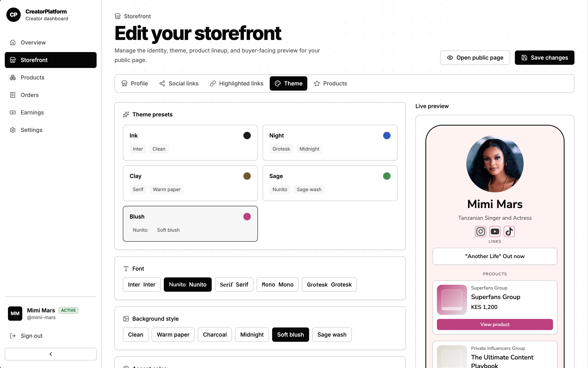Collapse the sidebar with the chevron button
Viewport: 588px width, 368px height.
(51, 354)
